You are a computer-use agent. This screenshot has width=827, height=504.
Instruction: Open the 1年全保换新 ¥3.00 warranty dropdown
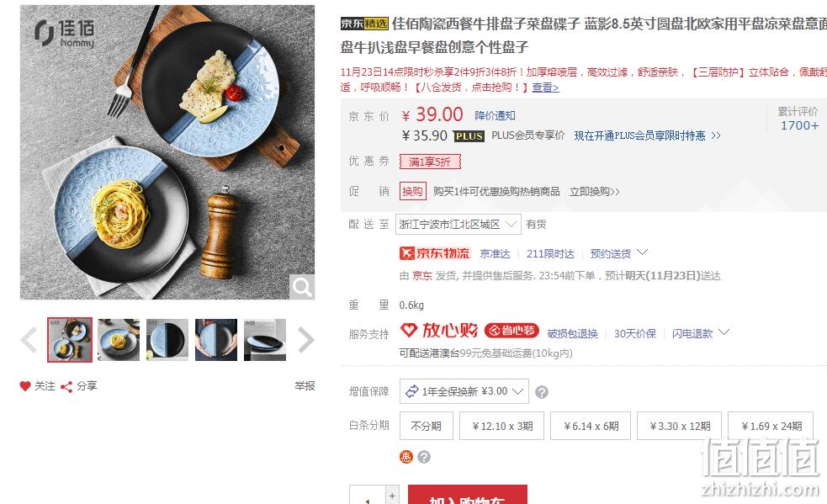point(464,391)
